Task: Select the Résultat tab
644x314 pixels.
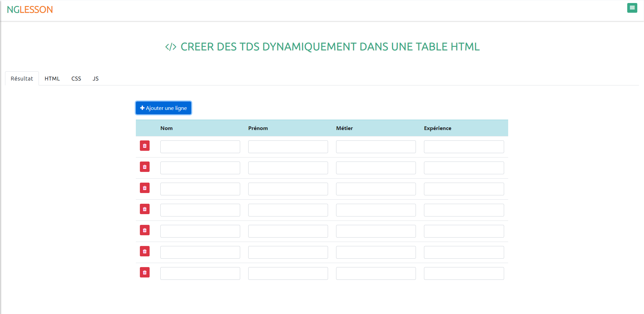Action: click(21, 78)
